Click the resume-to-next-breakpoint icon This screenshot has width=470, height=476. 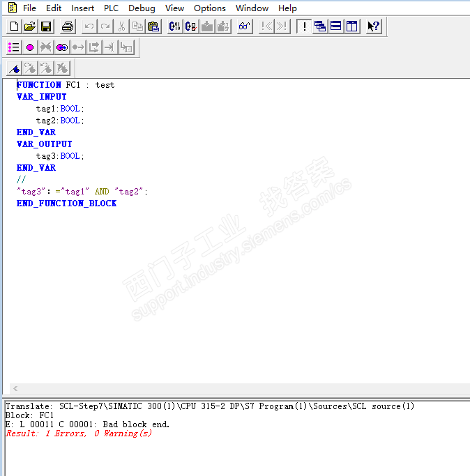click(x=78, y=47)
